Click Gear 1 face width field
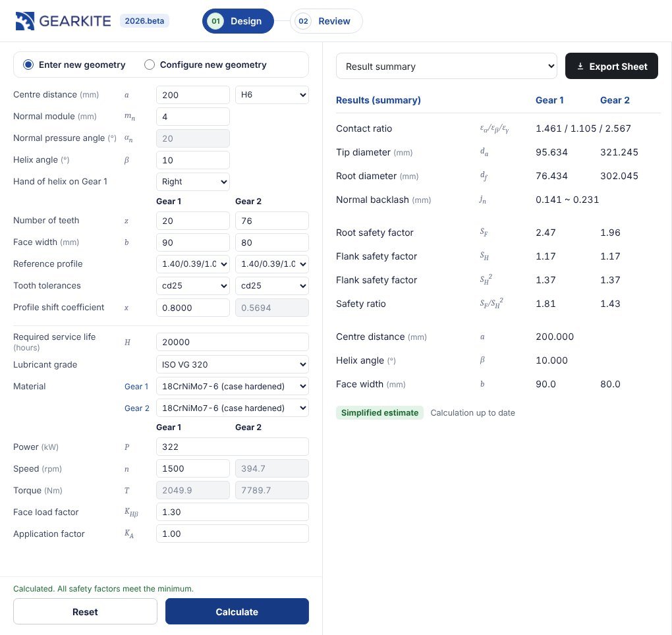Viewport: 672px width, 635px height. click(193, 242)
